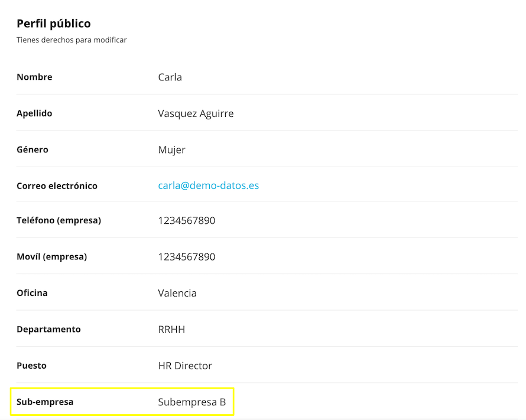Click the Departamento field label
The image size is (526, 420).
click(x=48, y=329)
